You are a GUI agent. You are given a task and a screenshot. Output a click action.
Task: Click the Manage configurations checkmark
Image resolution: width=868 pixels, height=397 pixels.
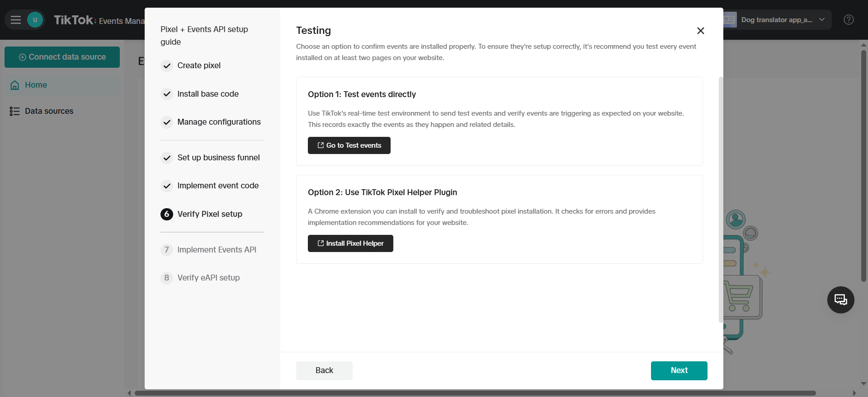point(167,122)
